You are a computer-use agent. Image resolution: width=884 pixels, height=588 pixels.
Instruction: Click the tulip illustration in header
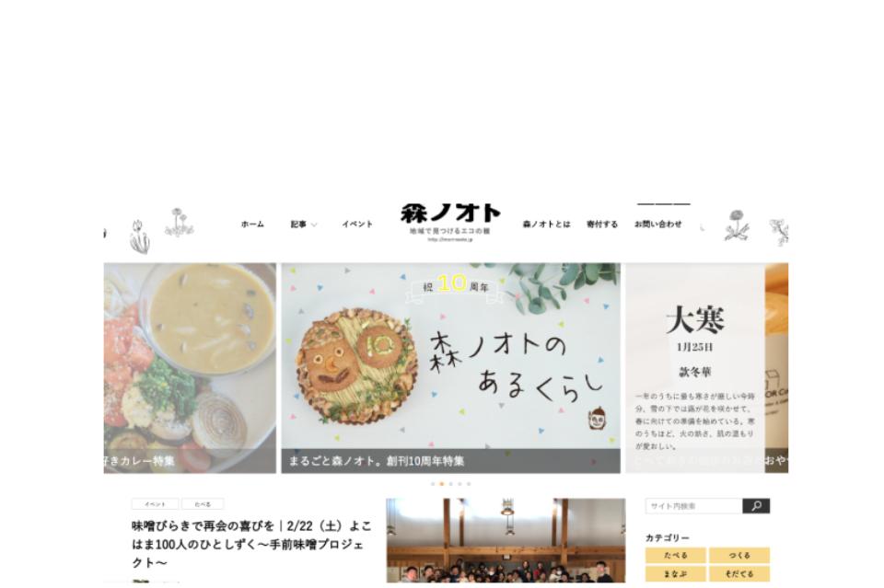pos(140,236)
